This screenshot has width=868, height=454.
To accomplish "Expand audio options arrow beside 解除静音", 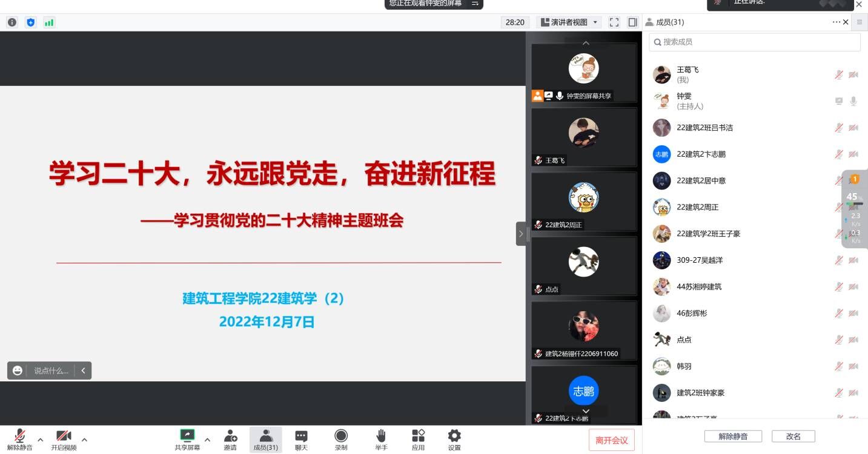I will pos(41,439).
